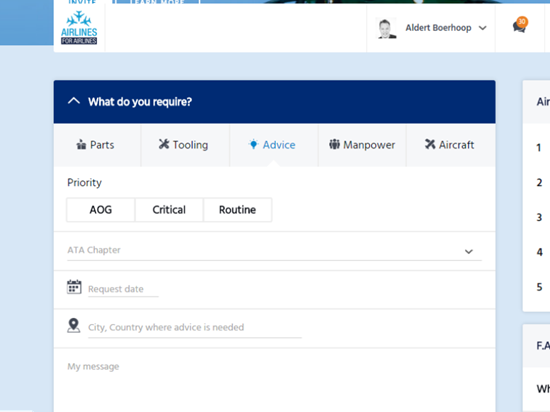Screen dimensions: 550x412
Task: Focus the Request date field
Action: coord(123,289)
